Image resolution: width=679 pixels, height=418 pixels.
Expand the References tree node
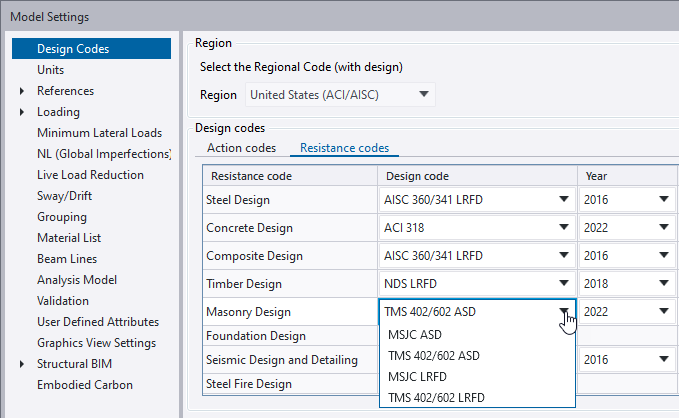23,91
